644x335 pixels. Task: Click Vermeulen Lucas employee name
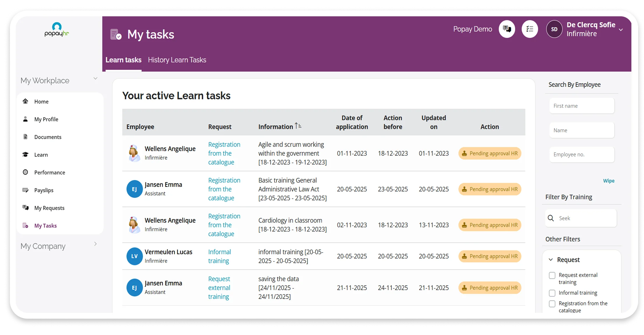click(x=169, y=252)
